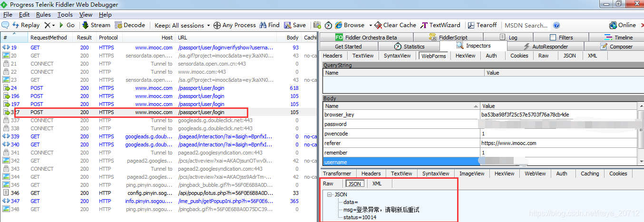This screenshot has width=644, height=222.
Task: Open the File menu
Action: point(8,15)
